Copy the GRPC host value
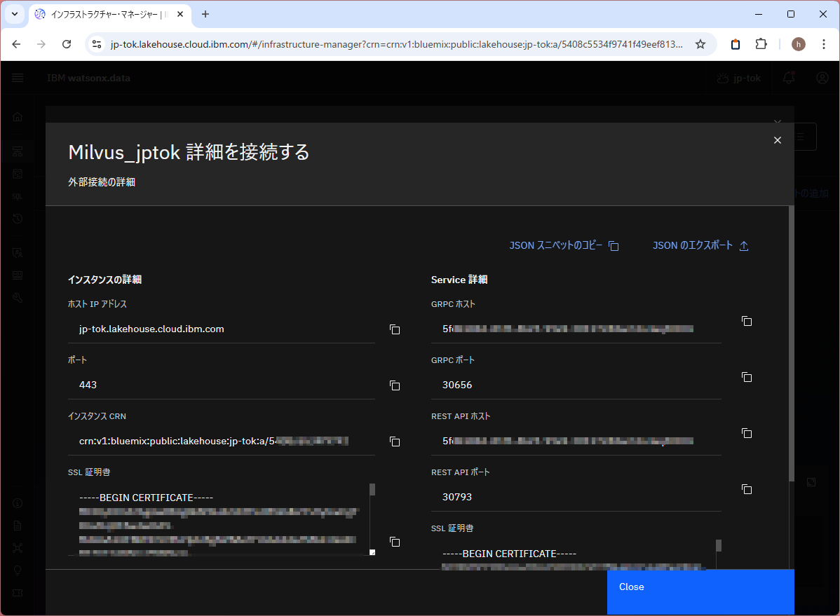840x616 pixels. [x=747, y=321]
